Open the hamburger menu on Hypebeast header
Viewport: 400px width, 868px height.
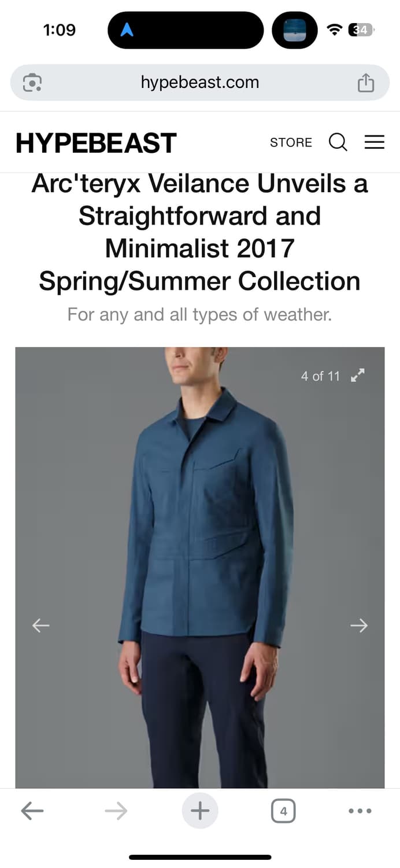click(x=375, y=142)
